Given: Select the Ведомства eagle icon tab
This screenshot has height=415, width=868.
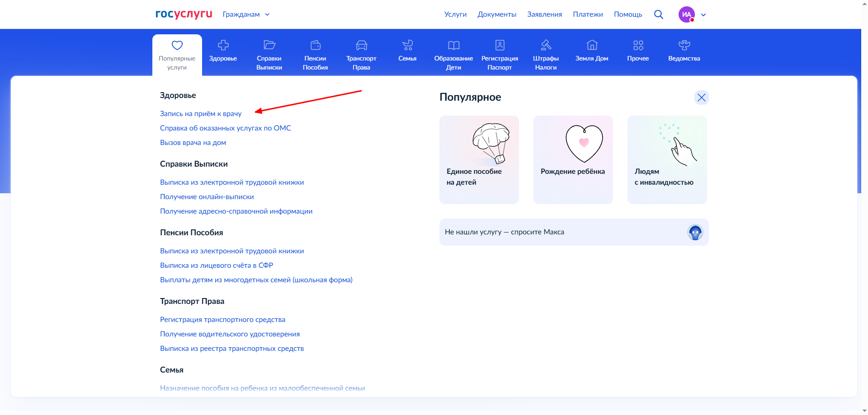Looking at the screenshot, I should 684,51.
